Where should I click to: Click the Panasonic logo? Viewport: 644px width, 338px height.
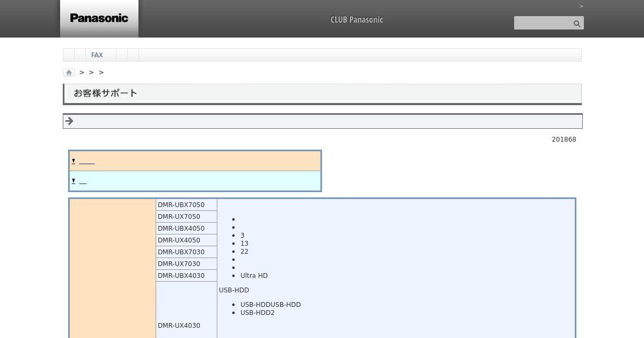pyautogui.click(x=99, y=18)
